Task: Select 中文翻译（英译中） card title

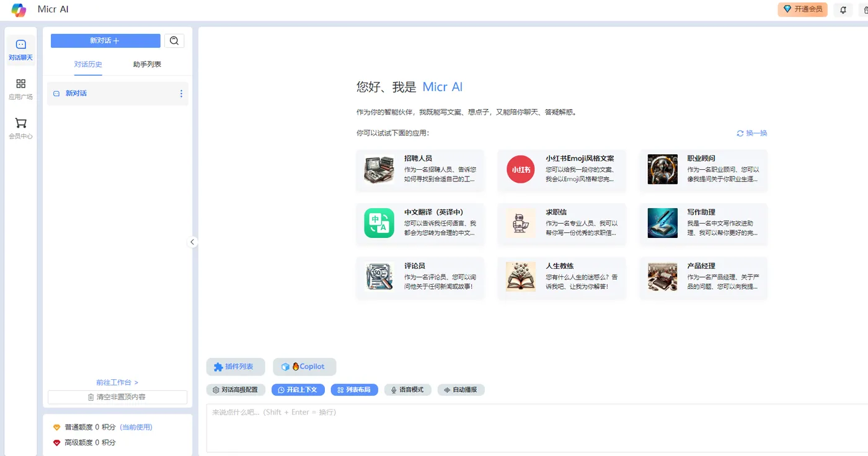Action: point(433,212)
